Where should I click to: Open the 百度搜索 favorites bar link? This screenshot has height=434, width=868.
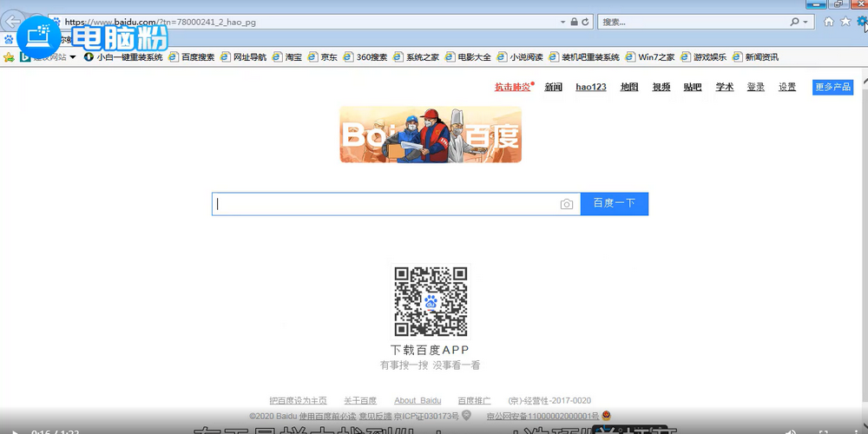tap(192, 57)
